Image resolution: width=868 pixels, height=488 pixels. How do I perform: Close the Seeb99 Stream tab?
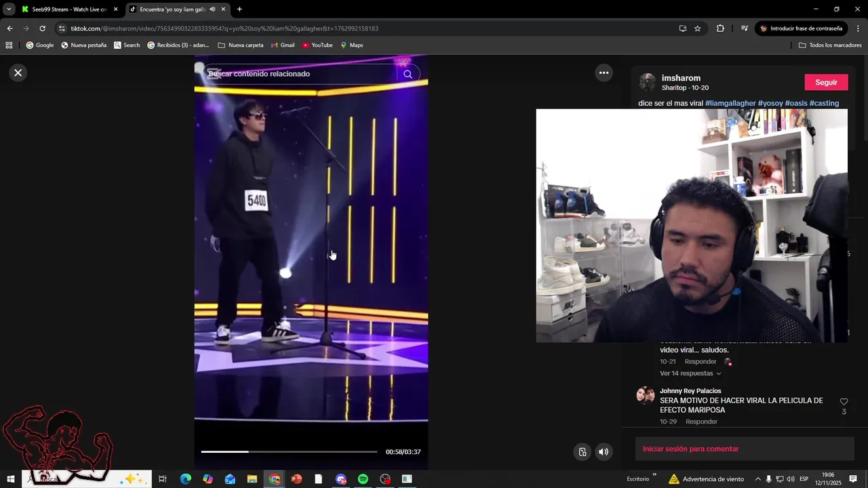115,9
